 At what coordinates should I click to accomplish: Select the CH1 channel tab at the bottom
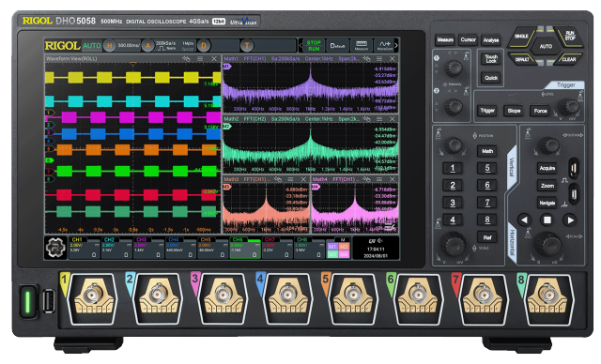tap(85, 248)
